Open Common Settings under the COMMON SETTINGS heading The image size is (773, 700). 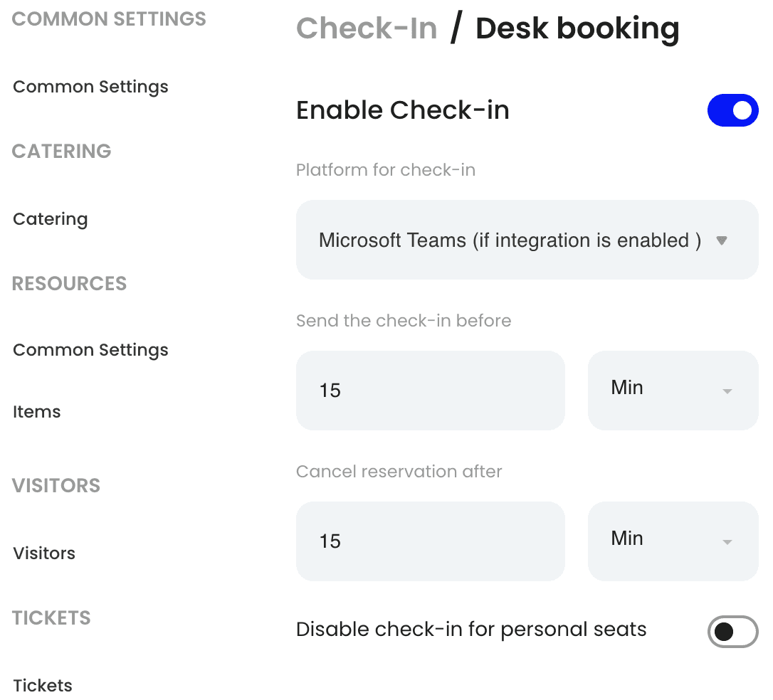click(90, 87)
